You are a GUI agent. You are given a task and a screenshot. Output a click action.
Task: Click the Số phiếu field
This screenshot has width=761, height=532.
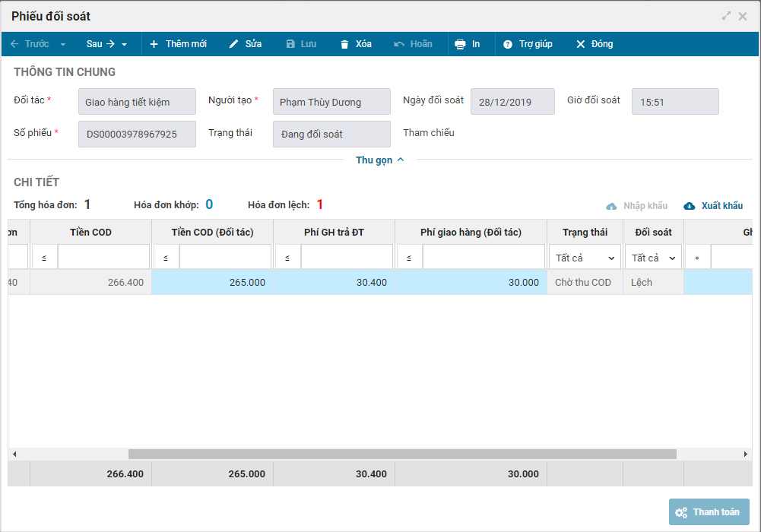[138, 134]
